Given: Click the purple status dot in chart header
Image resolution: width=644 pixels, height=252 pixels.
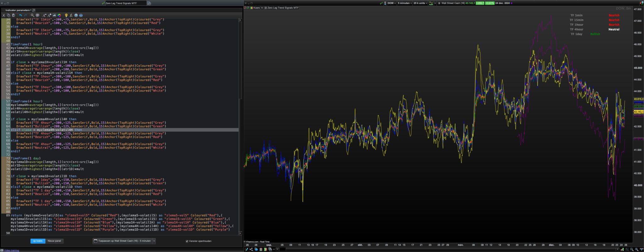Looking at the screenshot, I should [511, 3].
